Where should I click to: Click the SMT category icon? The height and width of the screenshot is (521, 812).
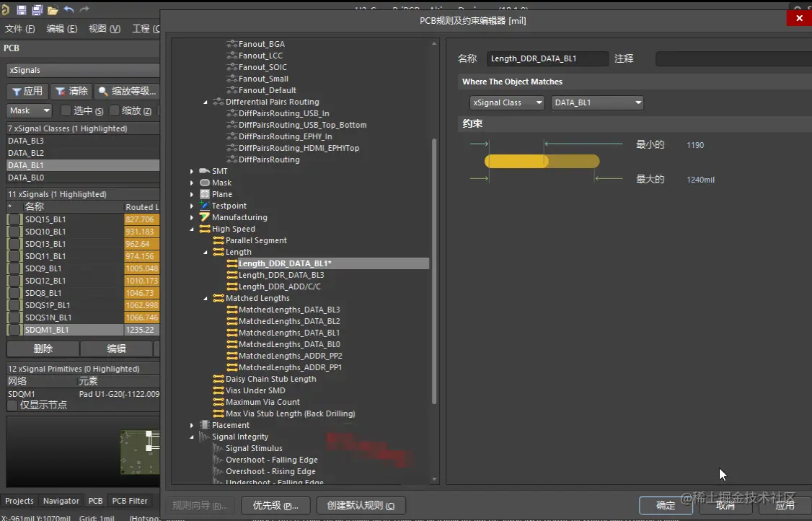coord(205,171)
